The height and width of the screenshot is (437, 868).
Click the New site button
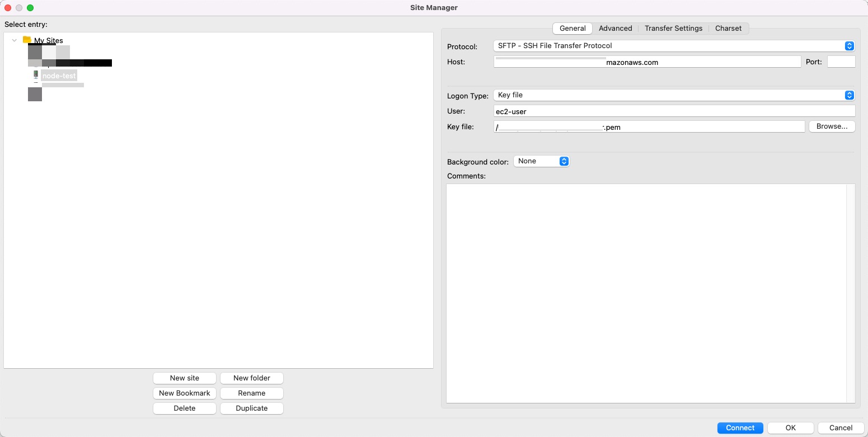click(x=185, y=378)
